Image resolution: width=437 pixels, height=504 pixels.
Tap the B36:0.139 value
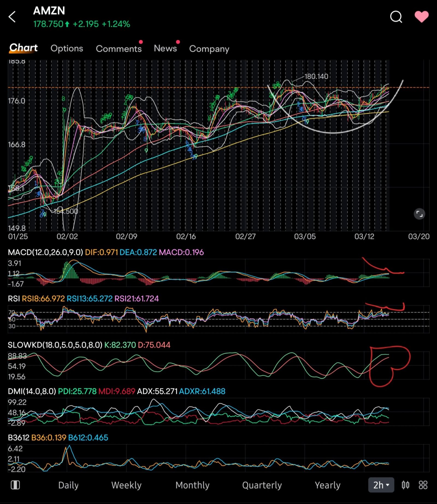[49, 438]
